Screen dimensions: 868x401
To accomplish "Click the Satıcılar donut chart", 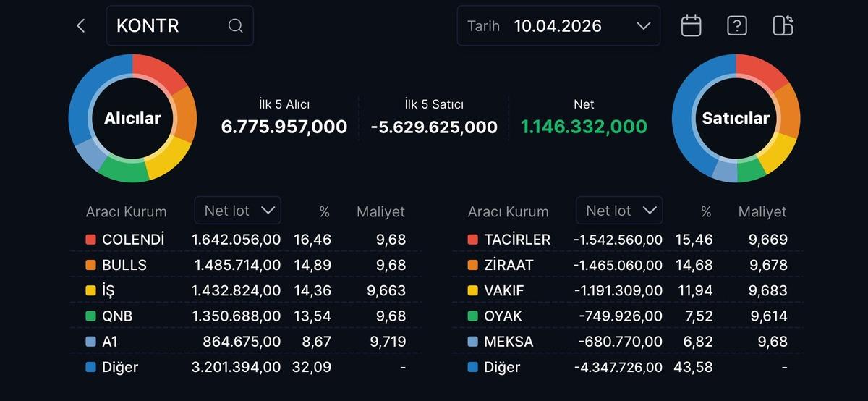I will 736,118.
